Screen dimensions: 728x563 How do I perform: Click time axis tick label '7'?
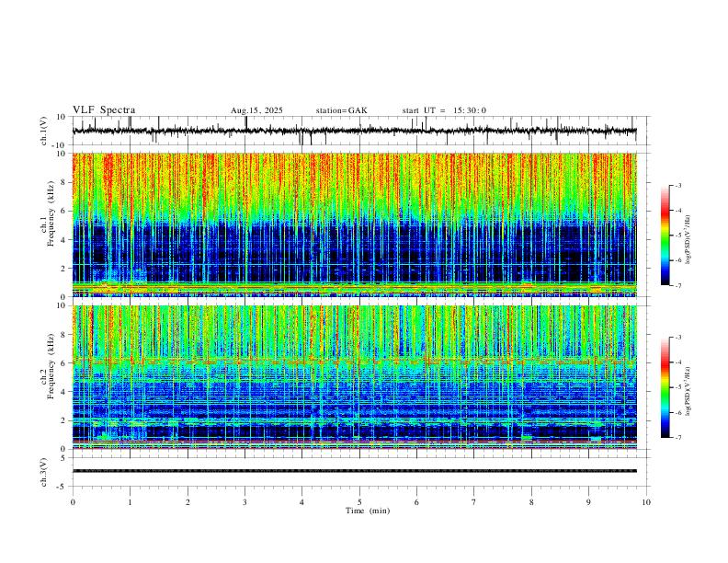pos(474,502)
